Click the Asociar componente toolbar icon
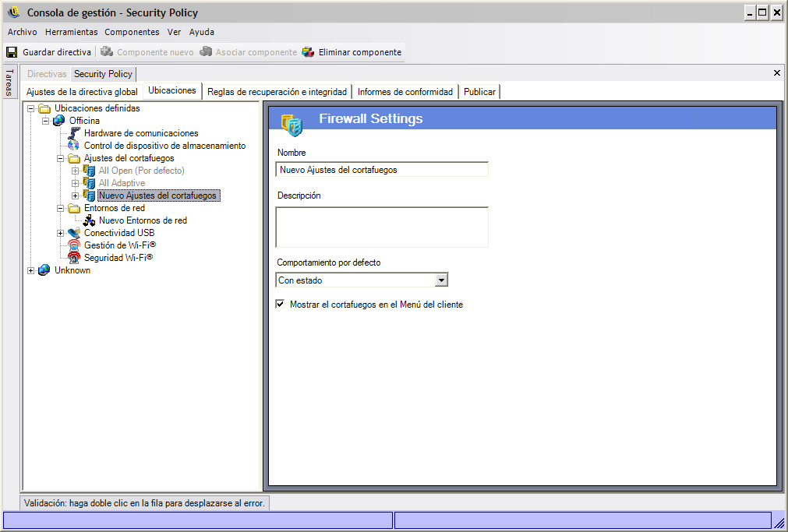The image size is (788, 532). (x=206, y=51)
